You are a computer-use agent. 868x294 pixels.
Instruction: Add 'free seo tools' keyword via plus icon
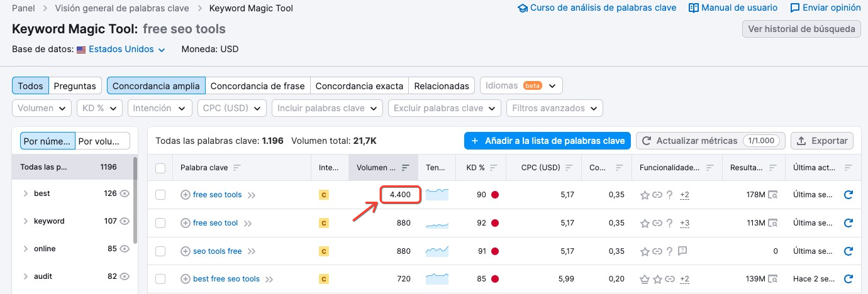pyautogui.click(x=186, y=195)
